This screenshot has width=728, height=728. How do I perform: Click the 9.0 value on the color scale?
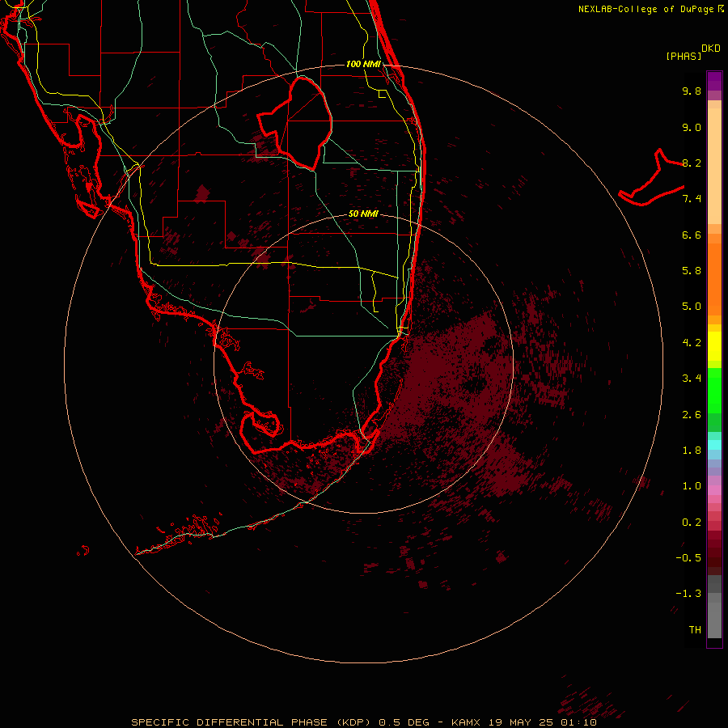point(692,127)
